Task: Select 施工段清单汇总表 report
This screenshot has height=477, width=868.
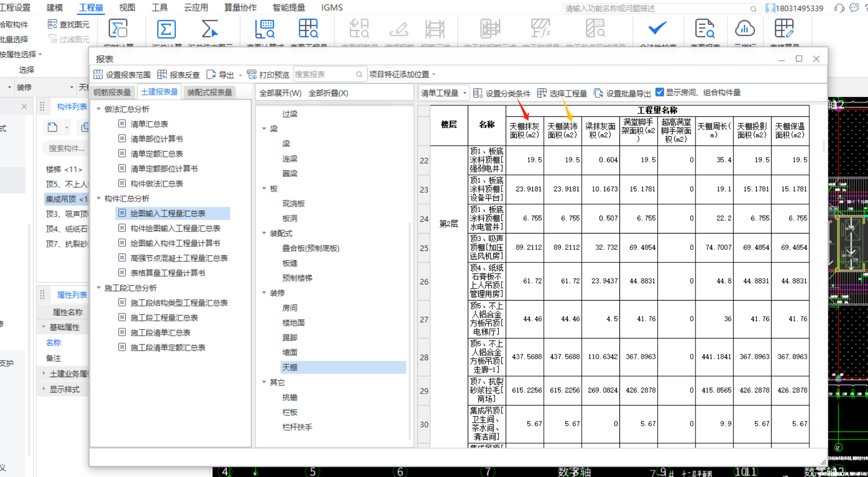Action: click(x=161, y=332)
